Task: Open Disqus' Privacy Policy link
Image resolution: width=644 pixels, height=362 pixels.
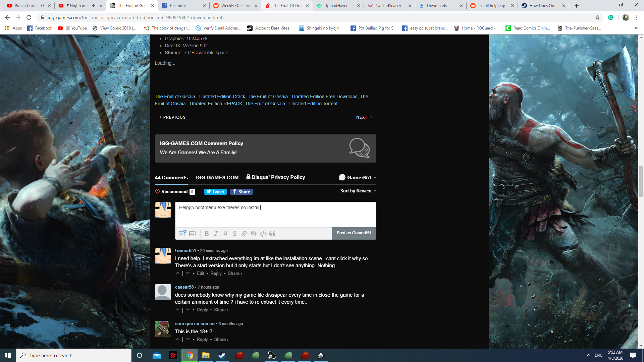Action: (276, 177)
